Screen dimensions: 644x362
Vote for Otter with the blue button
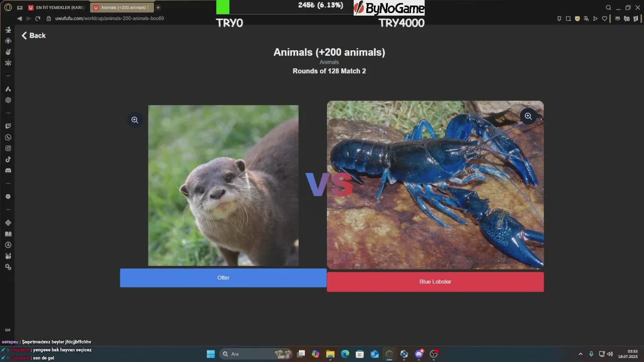pos(223,278)
